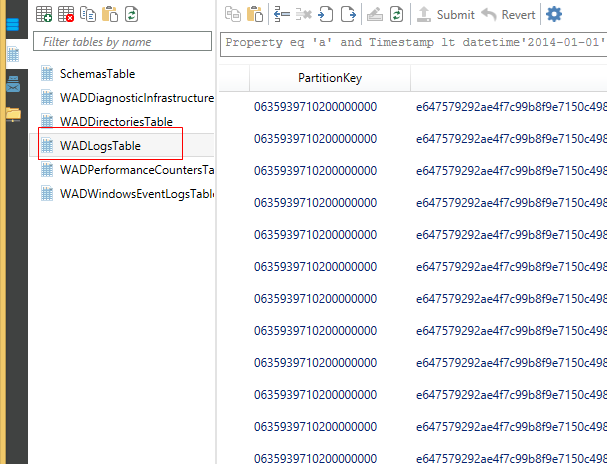The height and width of the screenshot is (464, 607).
Task: Click the add new table icon
Action: click(x=44, y=14)
